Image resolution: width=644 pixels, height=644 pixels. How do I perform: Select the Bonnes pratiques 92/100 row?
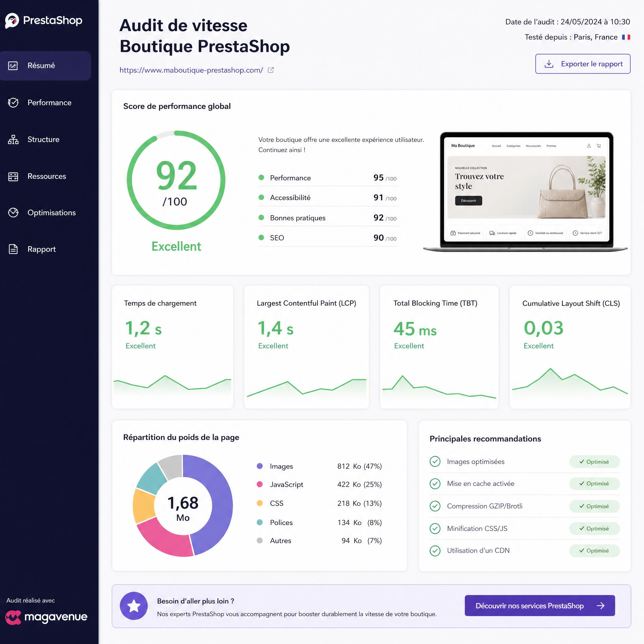coord(328,218)
